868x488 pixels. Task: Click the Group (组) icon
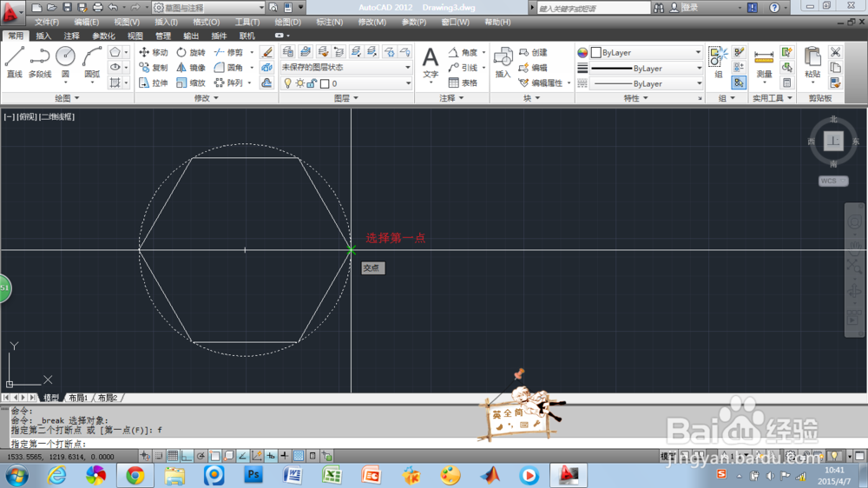719,62
